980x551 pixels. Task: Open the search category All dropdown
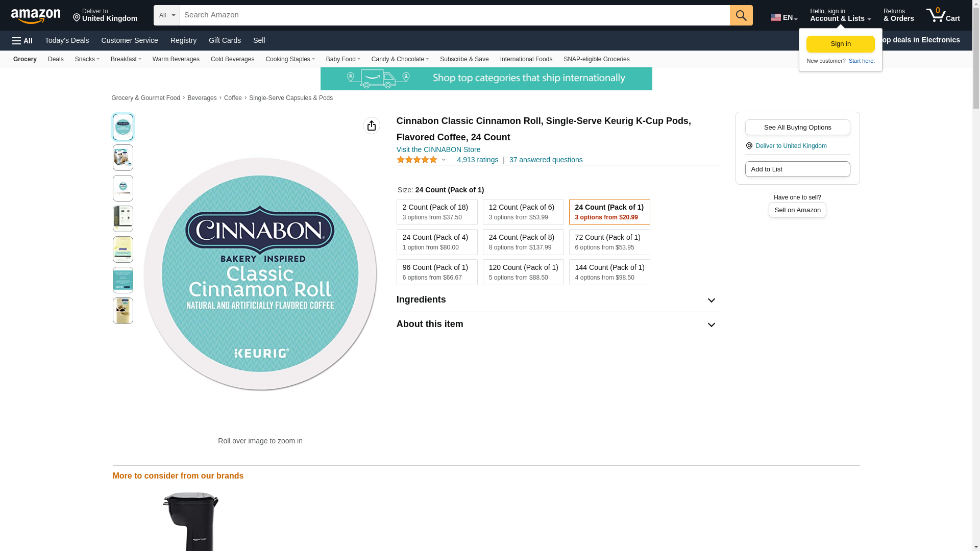click(x=166, y=15)
